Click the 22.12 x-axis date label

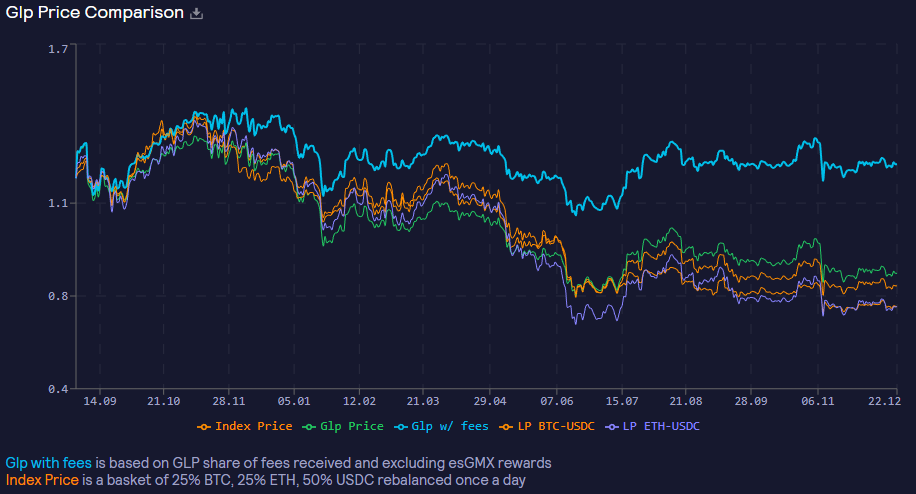tap(884, 401)
